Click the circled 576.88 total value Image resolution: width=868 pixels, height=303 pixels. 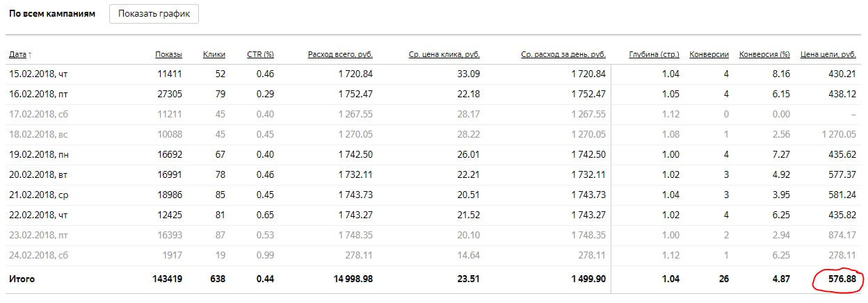[841, 279]
